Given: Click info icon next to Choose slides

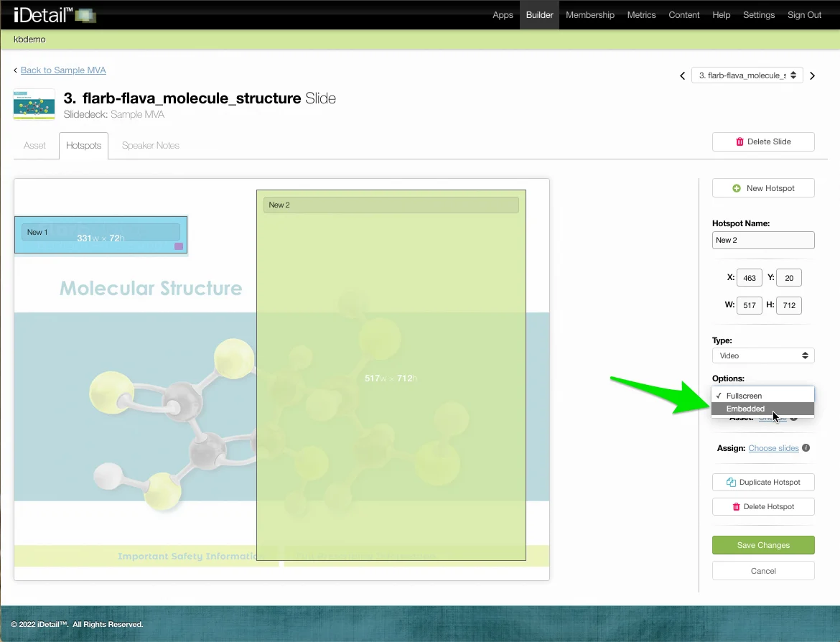Looking at the screenshot, I should (x=806, y=447).
